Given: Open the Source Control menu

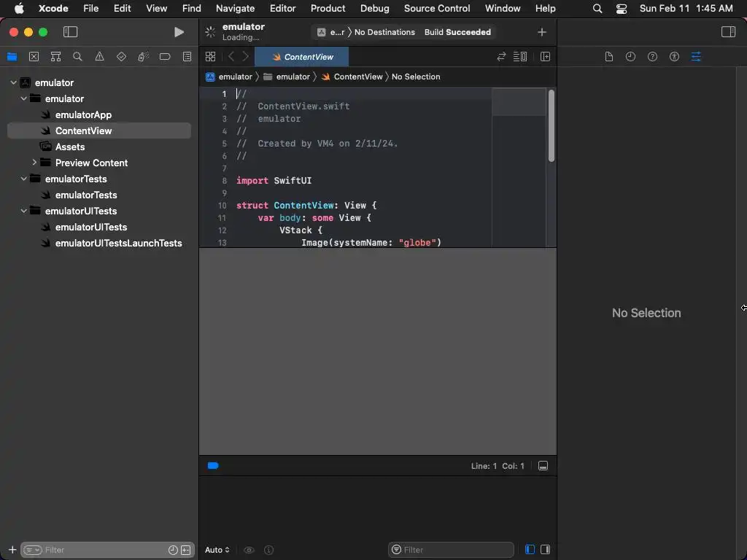Looking at the screenshot, I should [x=437, y=8].
